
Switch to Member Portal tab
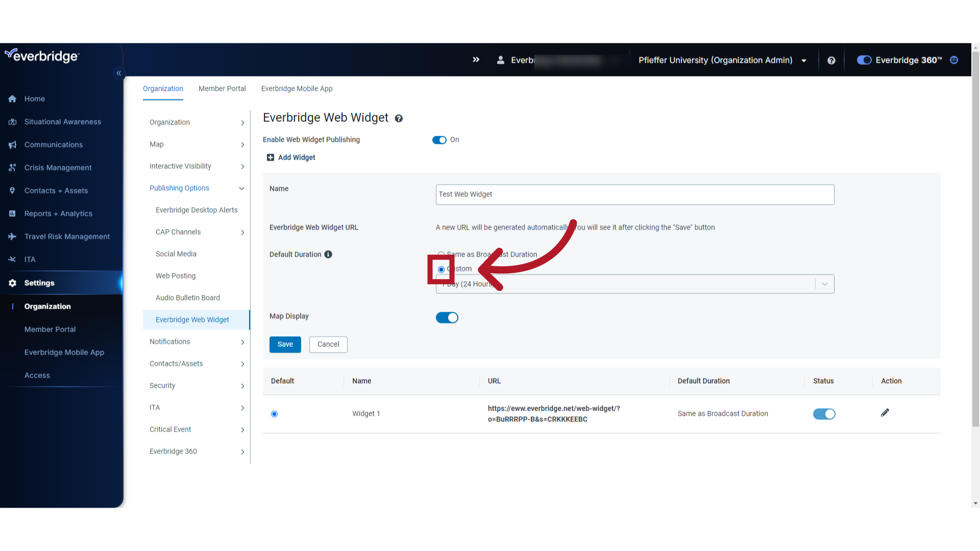pyautogui.click(x=222, y=88)
